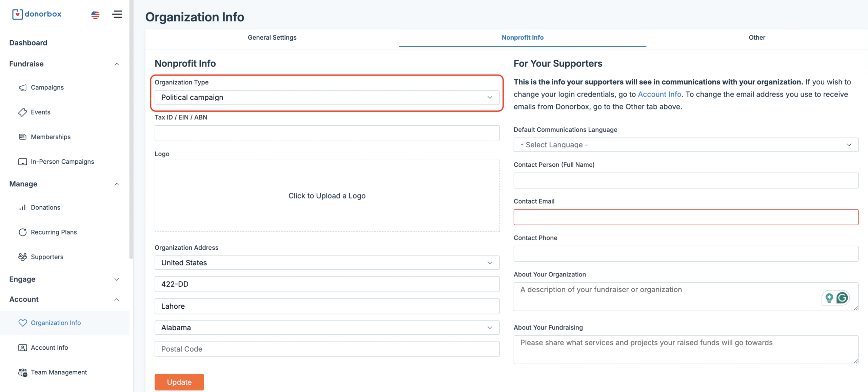868x392 pixels.
Task: Click the Contact Email input field
Action: pos(686,217)
